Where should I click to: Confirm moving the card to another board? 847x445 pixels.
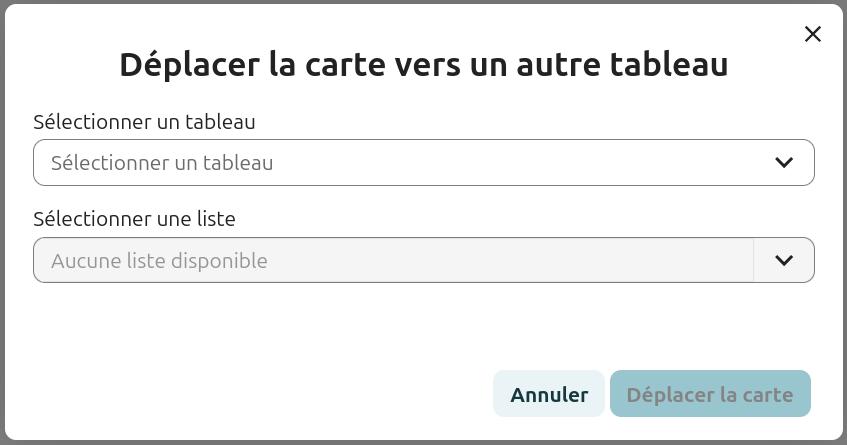pos(710,394)
